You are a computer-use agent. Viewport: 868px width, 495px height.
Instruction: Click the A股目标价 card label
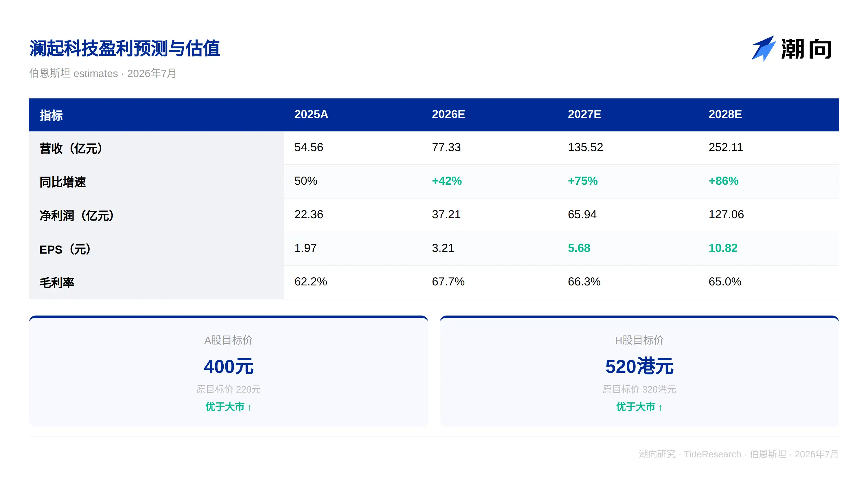228,340
